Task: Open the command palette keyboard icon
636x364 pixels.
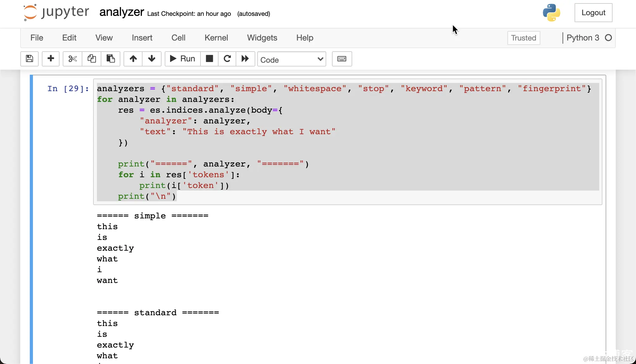Action: coord(342,59)
